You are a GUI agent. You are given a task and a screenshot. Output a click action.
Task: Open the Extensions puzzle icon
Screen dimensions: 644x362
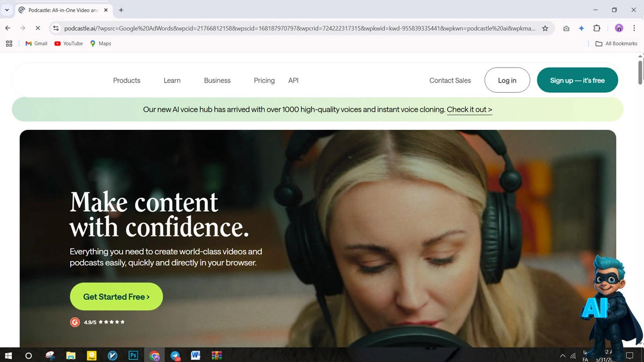[597, 28]
